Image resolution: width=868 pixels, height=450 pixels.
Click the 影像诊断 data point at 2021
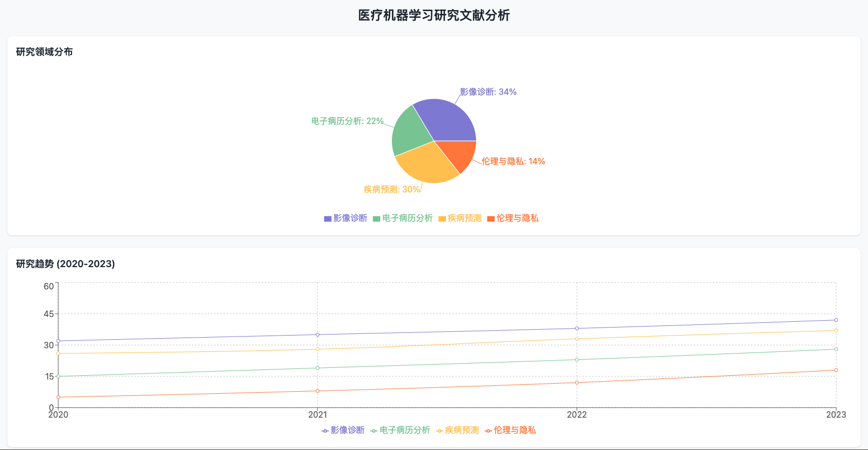tap(318, 334)
